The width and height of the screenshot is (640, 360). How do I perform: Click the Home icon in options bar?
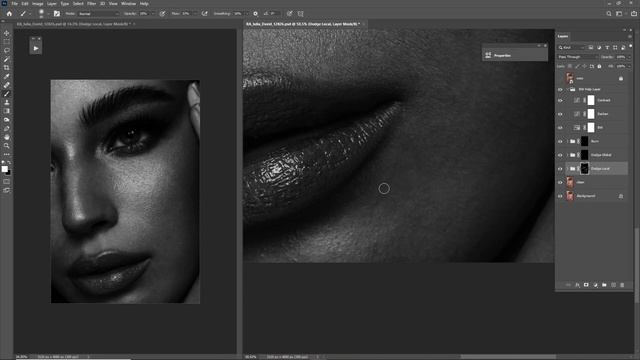(x=9, y=13)
